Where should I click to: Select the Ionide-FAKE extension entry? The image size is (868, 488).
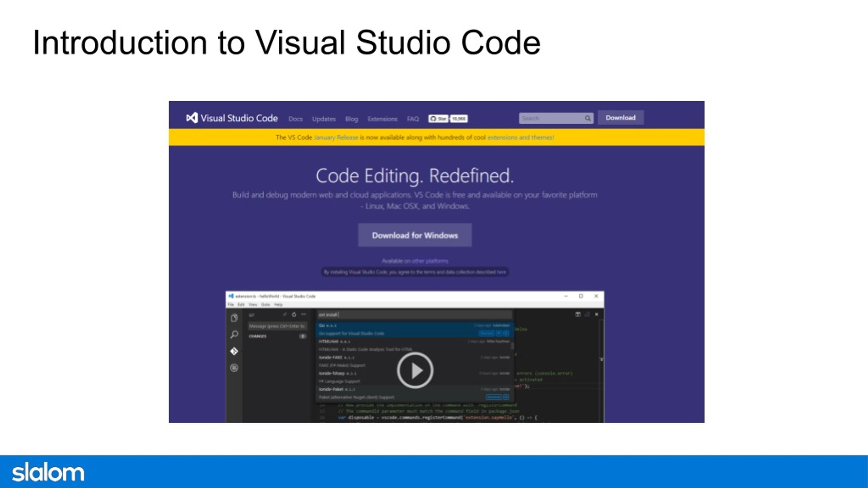pos(414,361)
